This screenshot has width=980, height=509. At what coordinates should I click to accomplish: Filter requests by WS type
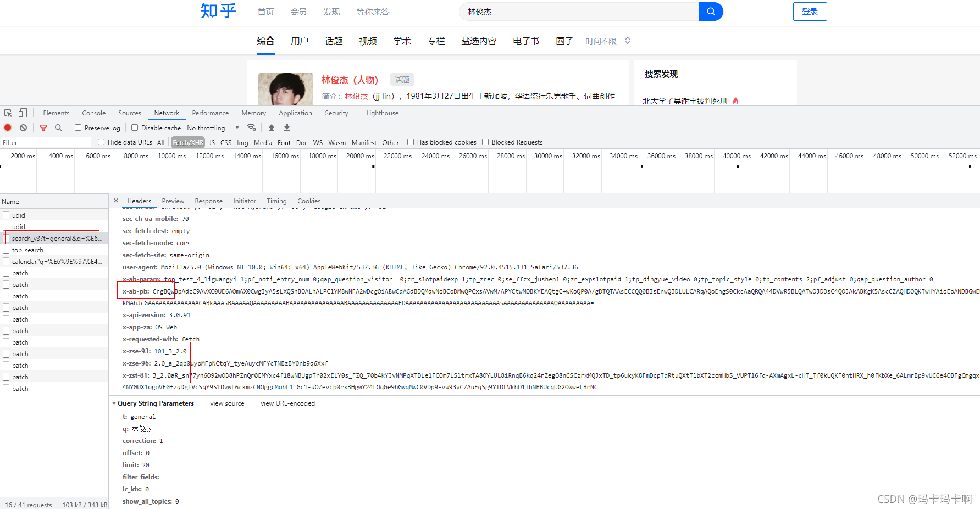(x=318, y=142)
